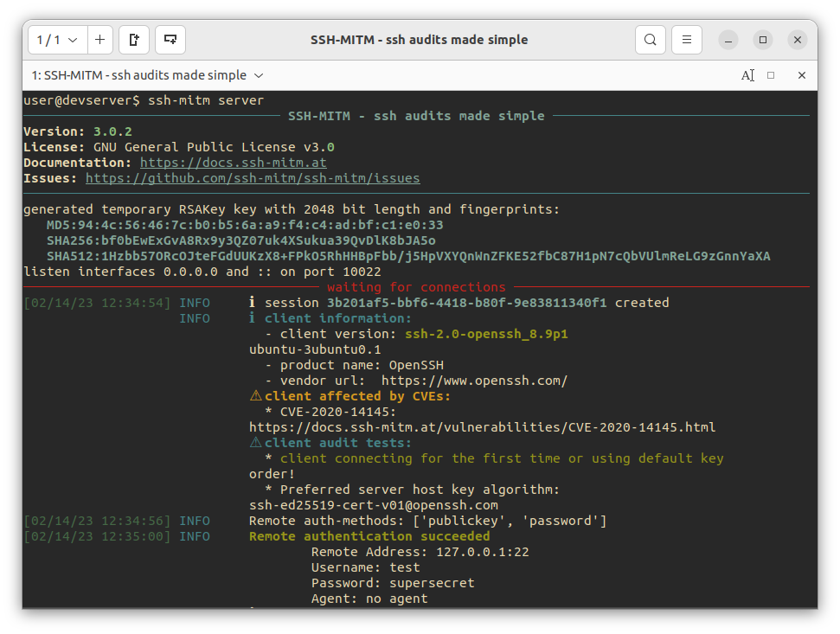Add a new terminal pane below
Viewport: 840px width, 634px height.
click(170, 40)
